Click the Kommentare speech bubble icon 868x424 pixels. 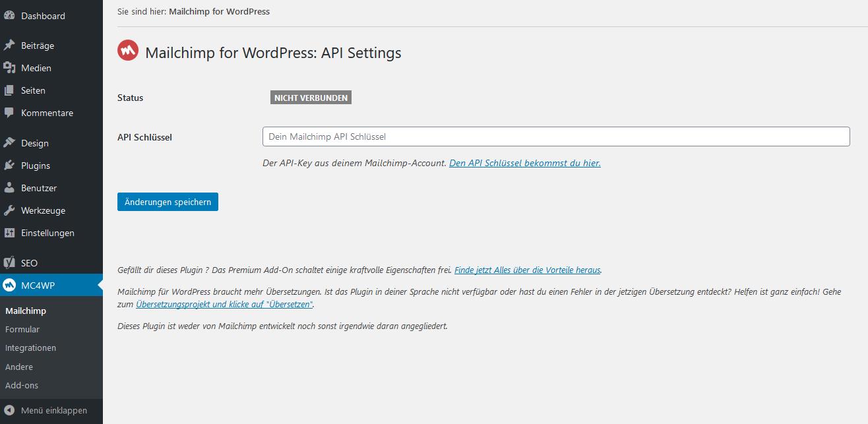[9, 113]
